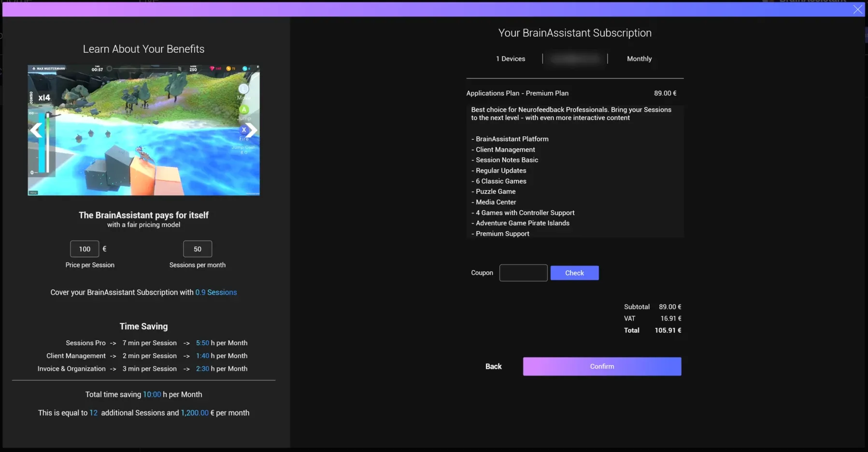Click the Premium Support feature line
868x452 pixels.
pos(500,234)
